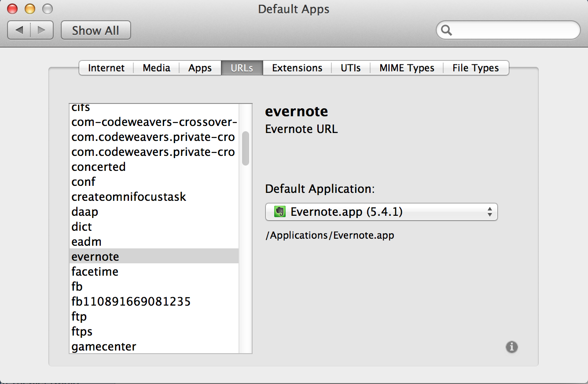Select the eadm entry
The width and height of the screenshot is (588, 384).
pyautogui.click(x=154, y=242)
